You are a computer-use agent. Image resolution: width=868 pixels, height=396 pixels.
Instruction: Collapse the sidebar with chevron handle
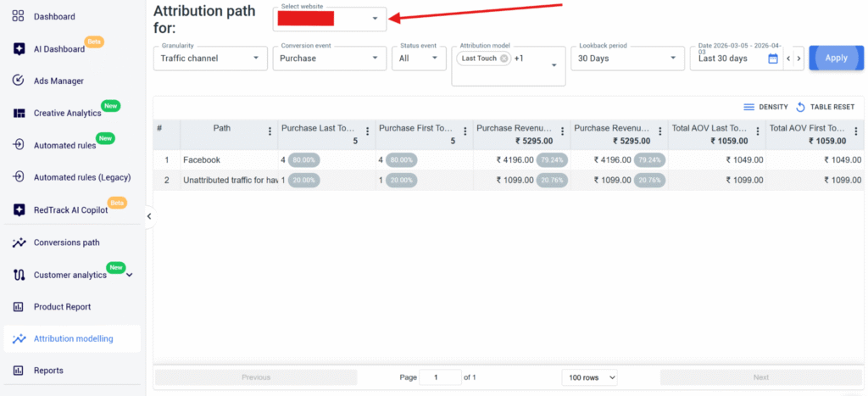tap(149, 216)
